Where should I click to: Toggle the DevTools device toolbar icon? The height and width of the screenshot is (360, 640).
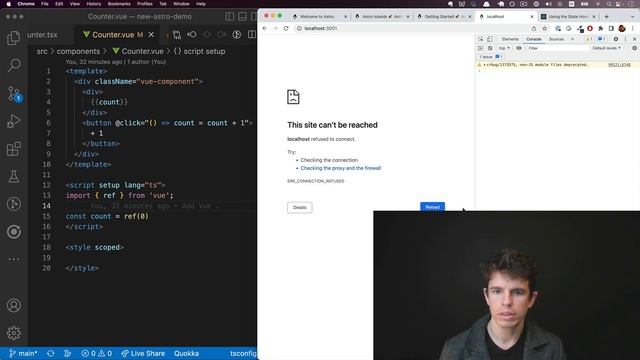489,39
